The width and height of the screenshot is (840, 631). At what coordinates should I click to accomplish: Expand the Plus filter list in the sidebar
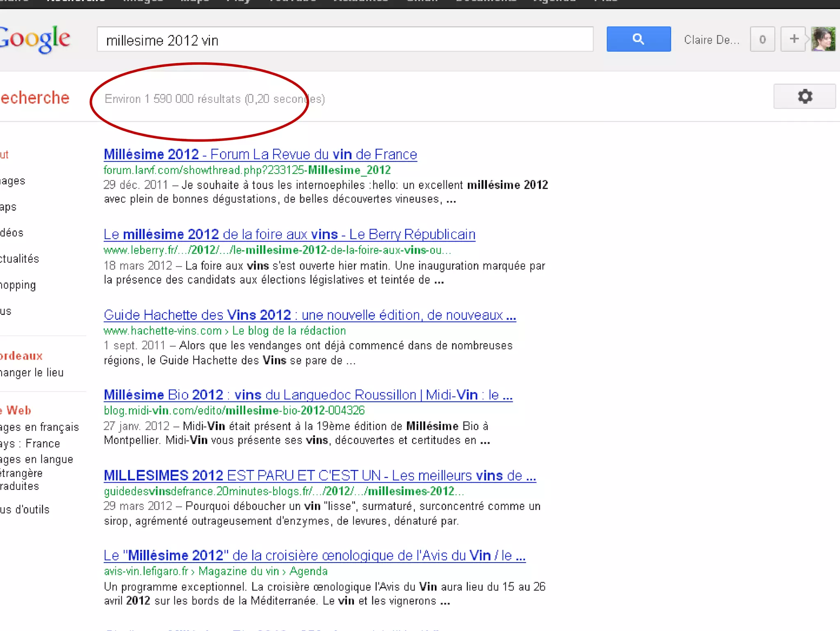6,311
